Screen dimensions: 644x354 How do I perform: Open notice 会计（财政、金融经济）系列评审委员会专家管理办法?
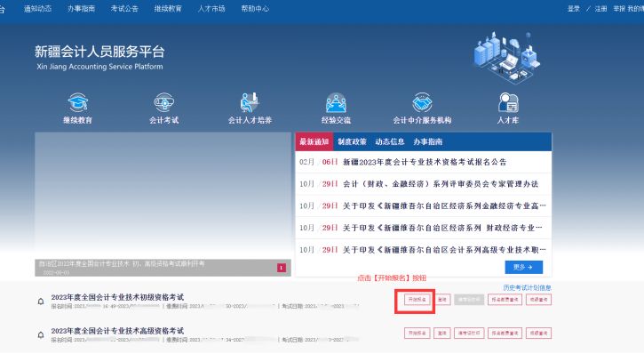click(x=441, y=184)
